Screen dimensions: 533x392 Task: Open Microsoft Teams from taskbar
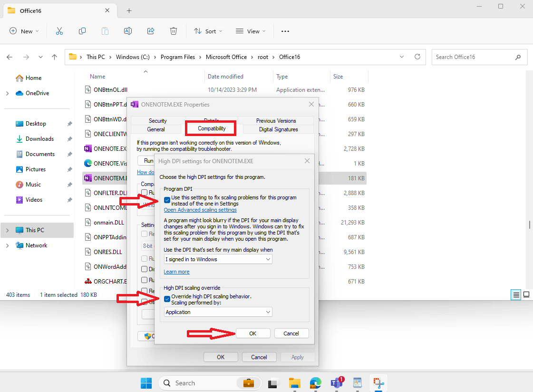tap(337, 383)
